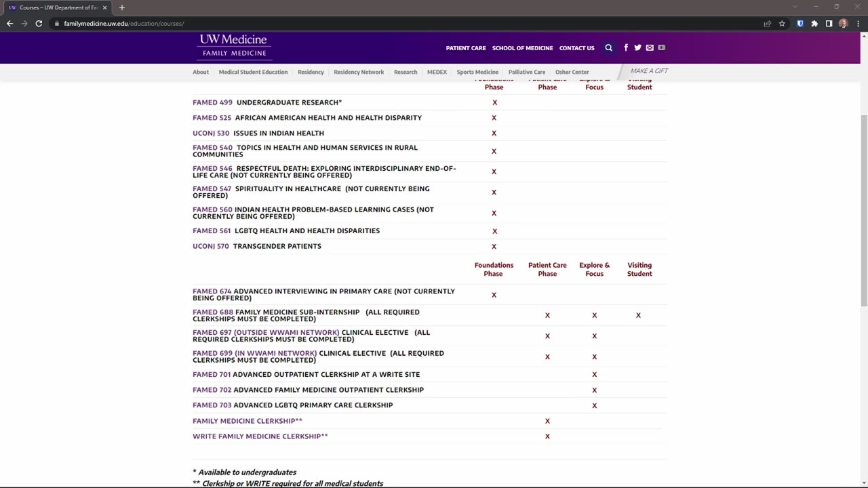Open the Chrome three-dot menu

(x=858, y=23)
